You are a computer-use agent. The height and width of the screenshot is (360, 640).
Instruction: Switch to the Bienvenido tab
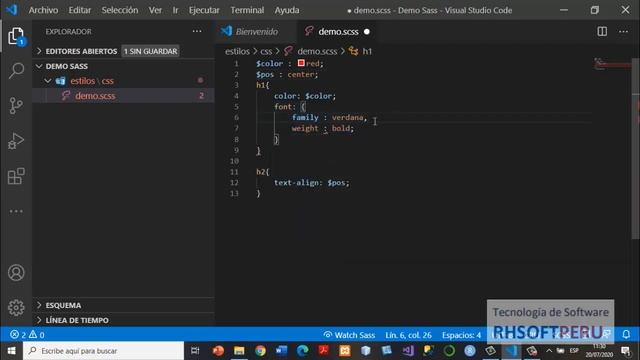[x=256, y=31]
